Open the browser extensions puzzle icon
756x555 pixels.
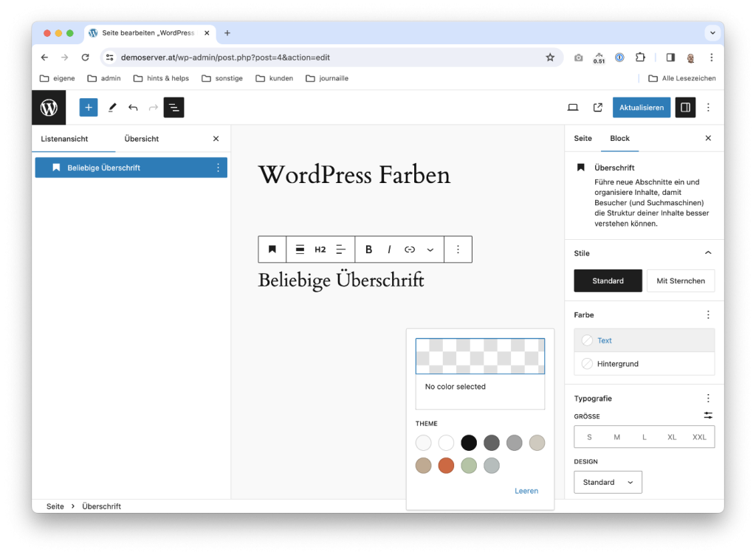640,58
